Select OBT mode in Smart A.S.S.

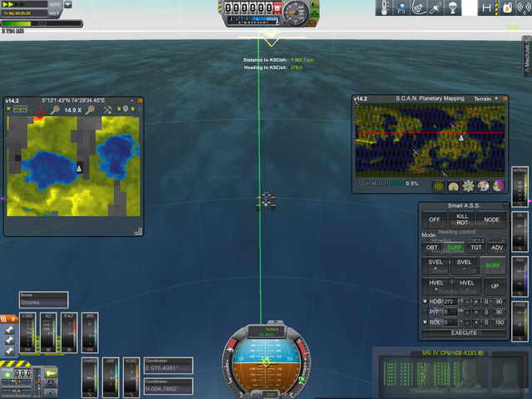(x=432, y=248)
